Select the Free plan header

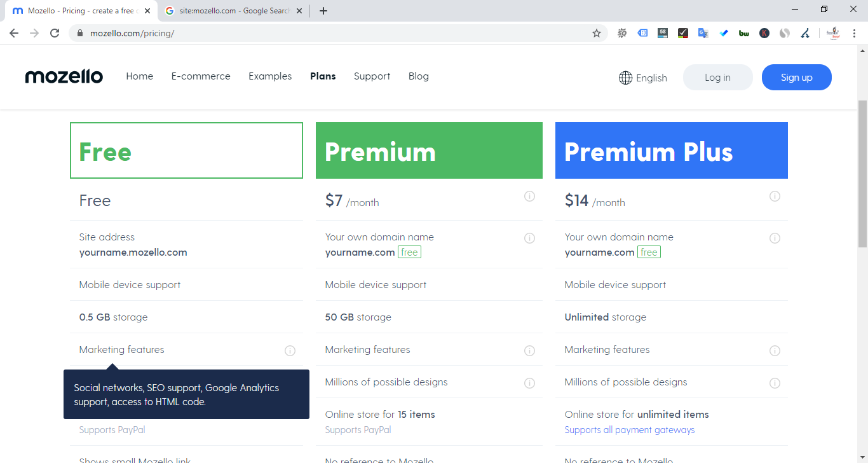pos(186,151)
